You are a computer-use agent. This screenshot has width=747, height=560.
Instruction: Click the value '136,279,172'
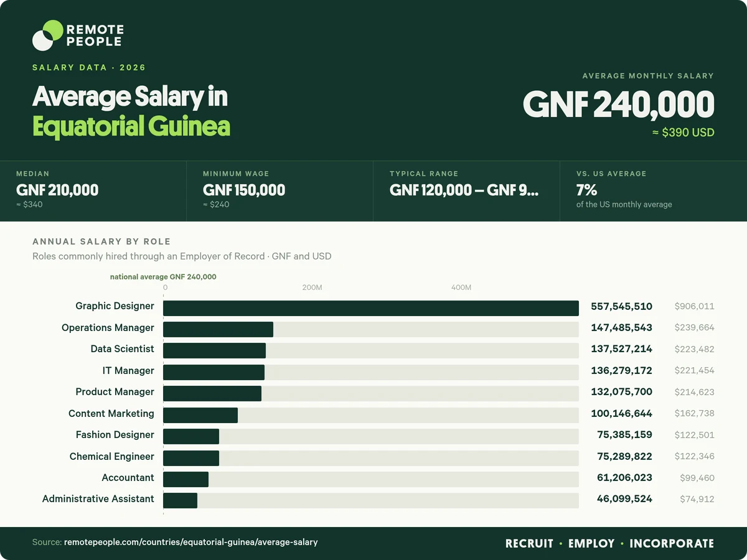pyautogui.click(x=622, y=370)
